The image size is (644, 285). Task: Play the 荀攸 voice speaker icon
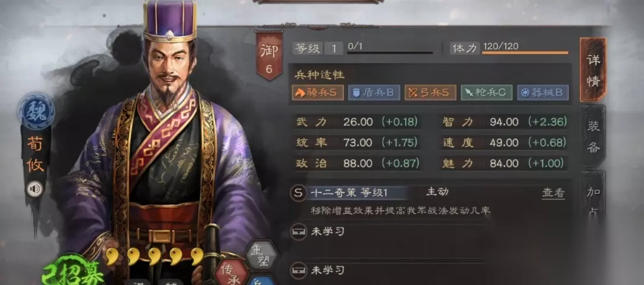point(35,189)
